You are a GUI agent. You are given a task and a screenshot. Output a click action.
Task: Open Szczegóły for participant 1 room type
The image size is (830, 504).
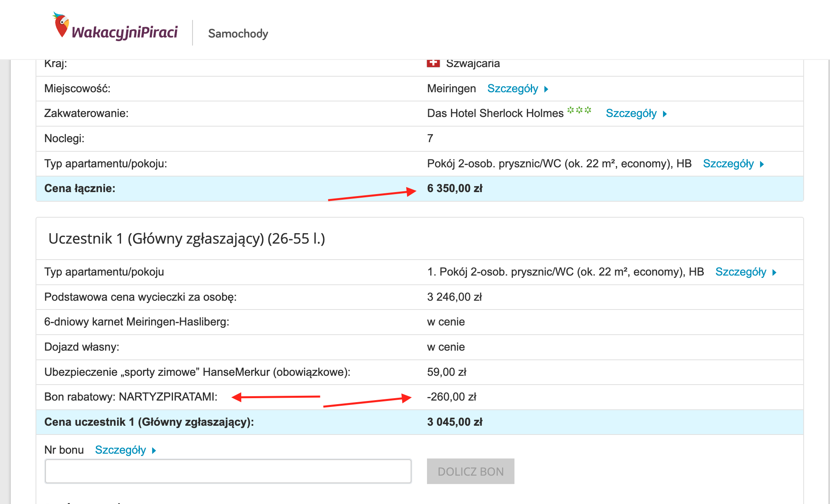[741, 272]
